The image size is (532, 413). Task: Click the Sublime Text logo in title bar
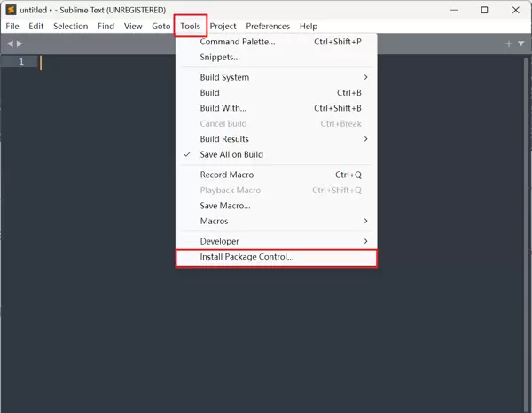(x=10, y=10)
